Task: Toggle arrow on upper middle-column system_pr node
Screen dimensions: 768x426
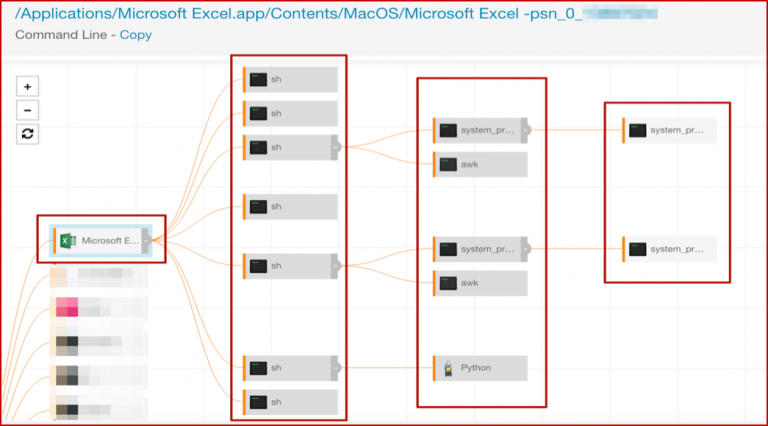Action: point(526,130)
